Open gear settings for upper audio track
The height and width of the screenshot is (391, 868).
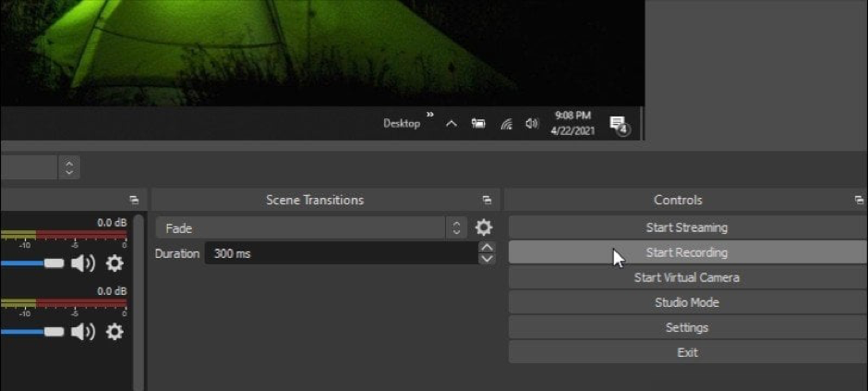point(115,263)
